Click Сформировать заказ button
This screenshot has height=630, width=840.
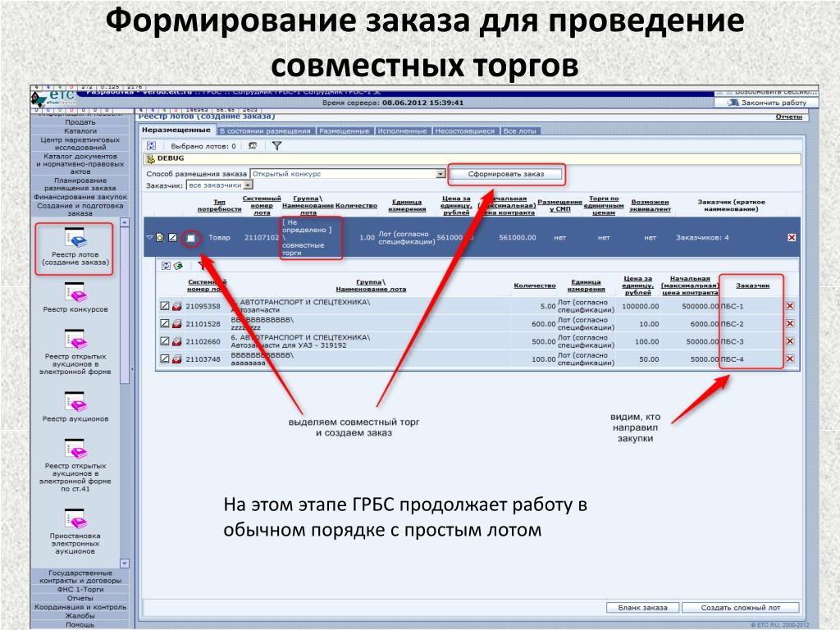coord(505,174)
